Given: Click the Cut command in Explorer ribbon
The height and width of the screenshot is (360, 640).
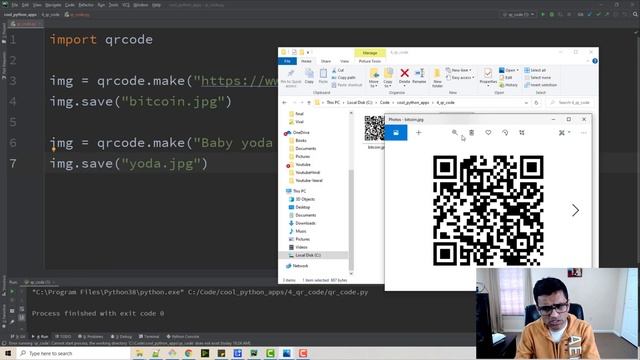Looking at the screenshot, I should tap(338, 70).
